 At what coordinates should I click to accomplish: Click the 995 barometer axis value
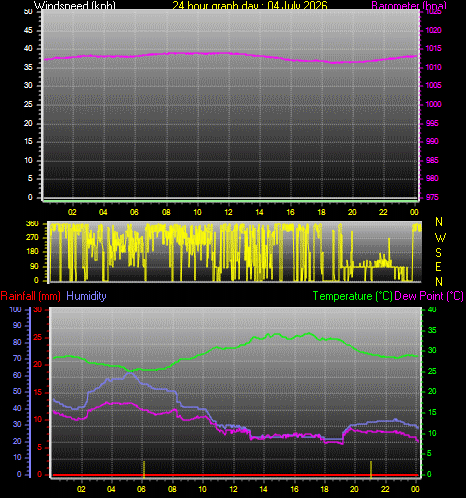pos(432,123)
